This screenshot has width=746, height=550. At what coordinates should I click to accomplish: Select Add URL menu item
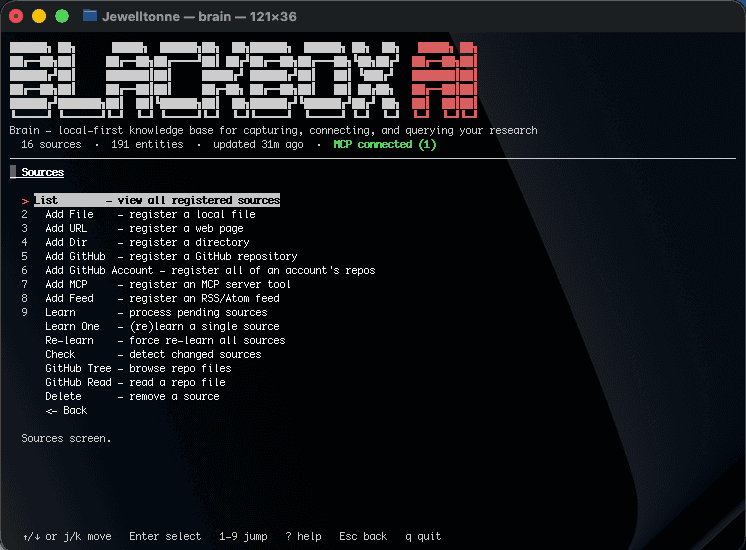coord(144,228)
